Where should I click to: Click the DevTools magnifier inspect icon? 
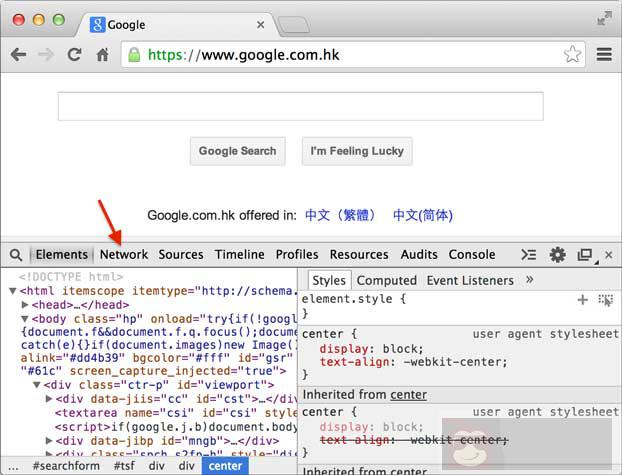point(16,255)
